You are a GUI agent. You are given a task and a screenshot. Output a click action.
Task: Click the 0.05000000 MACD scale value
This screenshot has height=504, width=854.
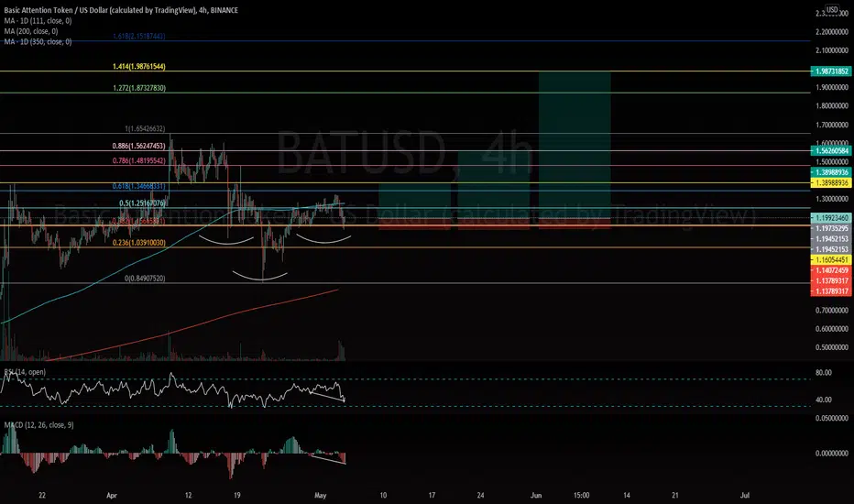coord(832,419)
